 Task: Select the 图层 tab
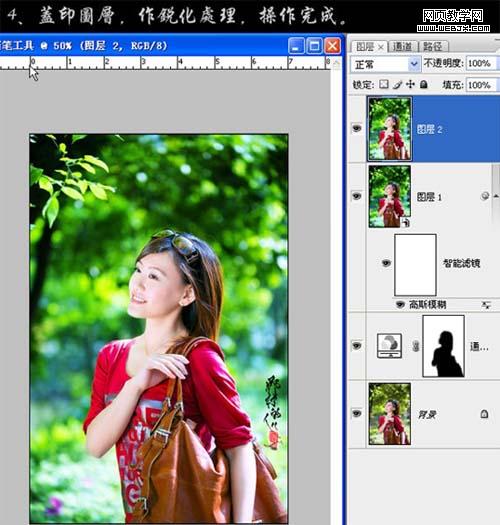[x=365, y=47]
